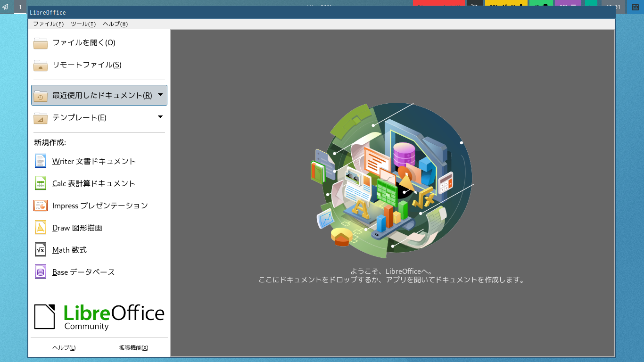Click the ヘルプ(L) button at the bottom
644x362 pixels.
pos(64,348)
